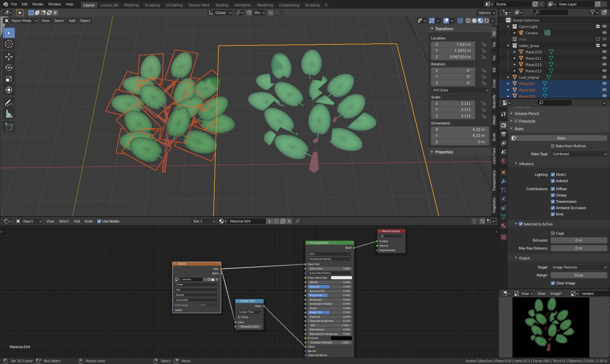Choose the Measure tool
610x364 pixels.
point(9,114)
